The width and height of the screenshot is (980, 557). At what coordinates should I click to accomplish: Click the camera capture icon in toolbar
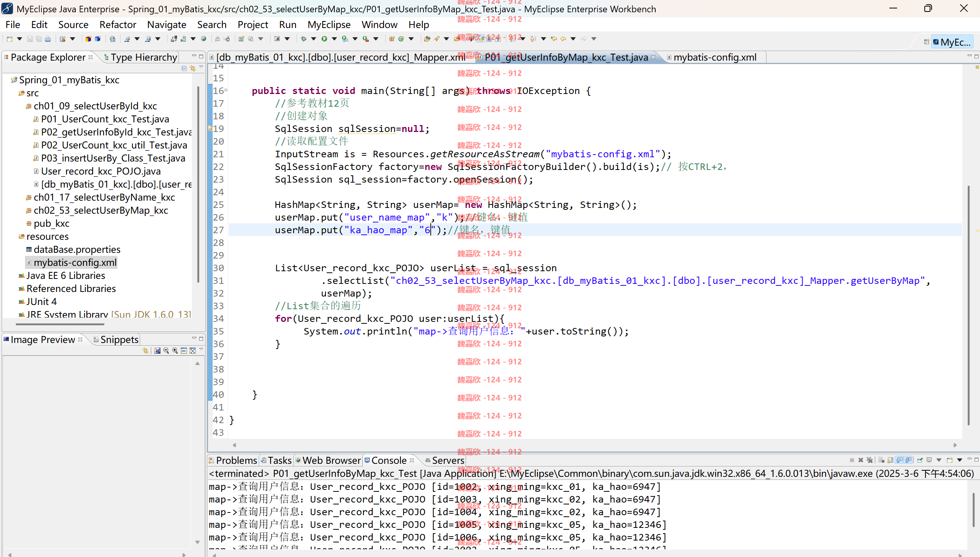(x=277, y=39)
